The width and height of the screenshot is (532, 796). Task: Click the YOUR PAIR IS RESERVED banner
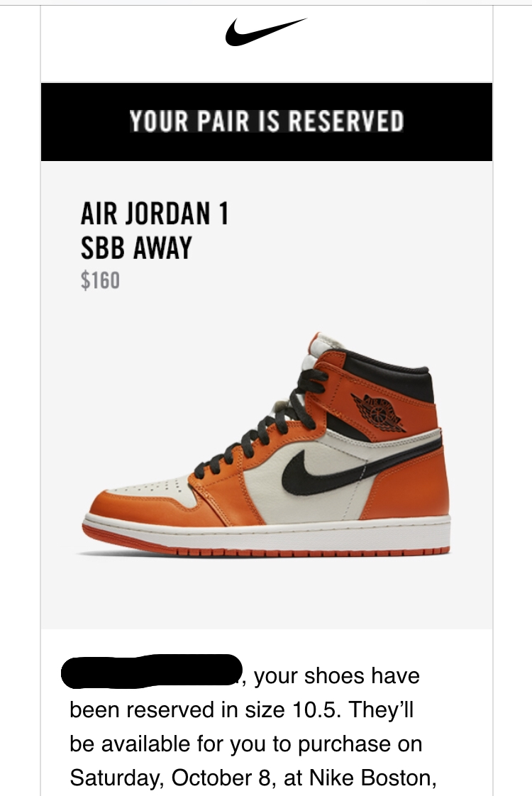(267, 122)
